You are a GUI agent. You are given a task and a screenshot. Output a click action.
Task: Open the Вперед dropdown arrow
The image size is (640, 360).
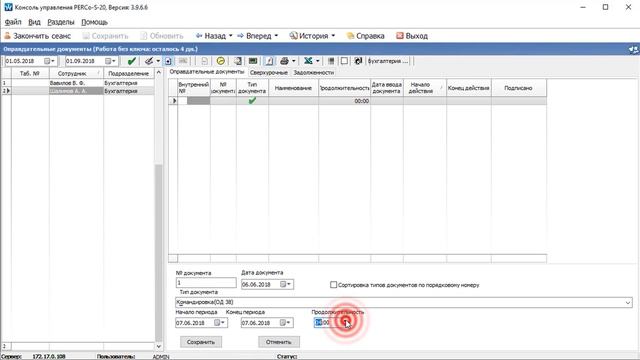click(276, 36)
